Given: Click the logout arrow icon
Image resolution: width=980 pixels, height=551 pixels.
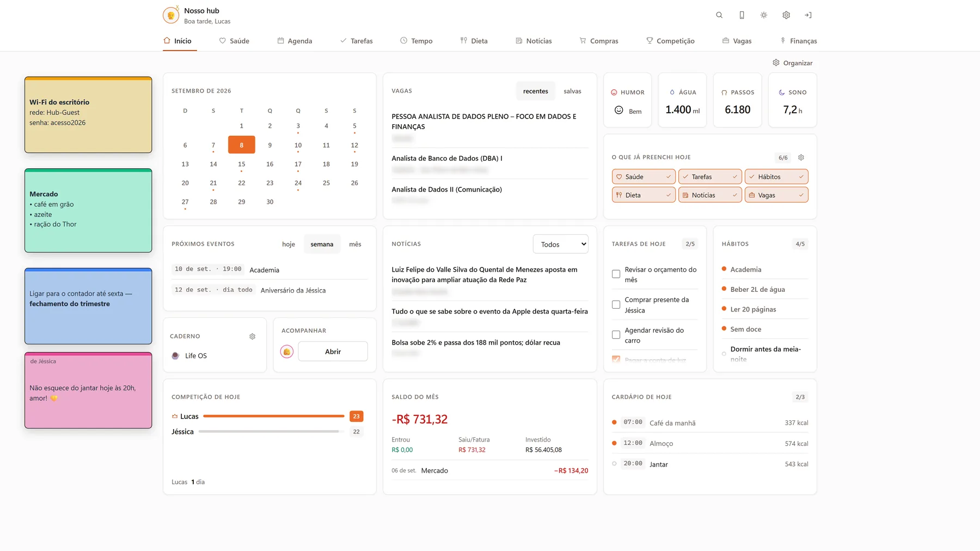Looking at the screenshot, I should [808, 15].
